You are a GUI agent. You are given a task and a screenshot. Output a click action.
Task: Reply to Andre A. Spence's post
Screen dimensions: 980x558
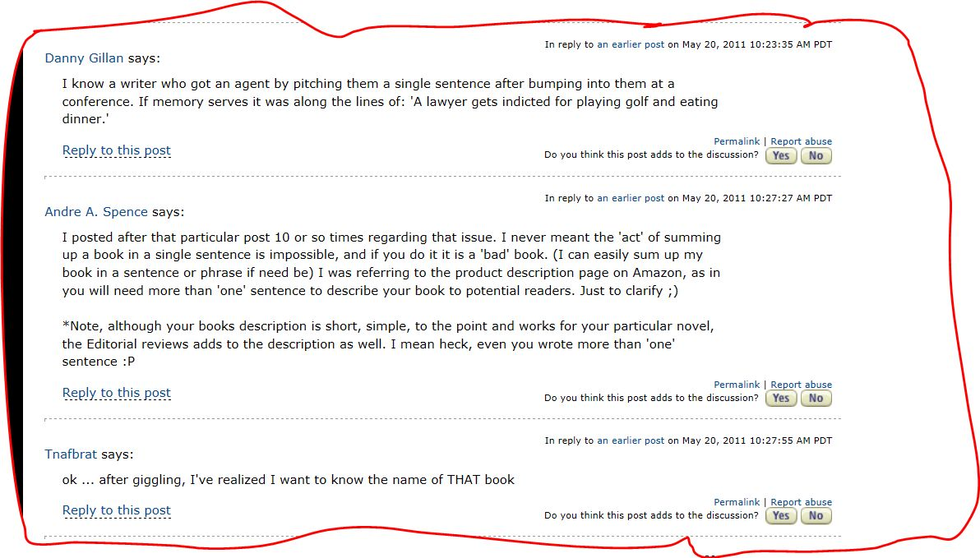click(x=117, y=393)
